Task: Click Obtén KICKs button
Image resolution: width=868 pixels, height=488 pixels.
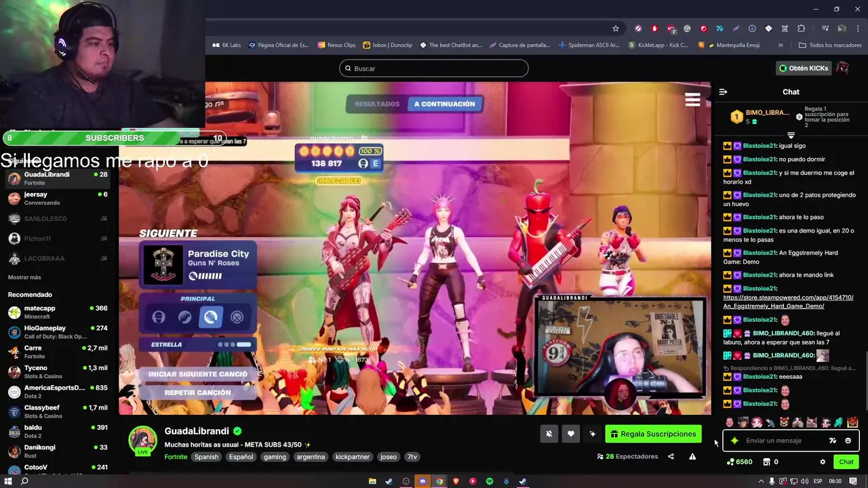Action: coord(804,68)
